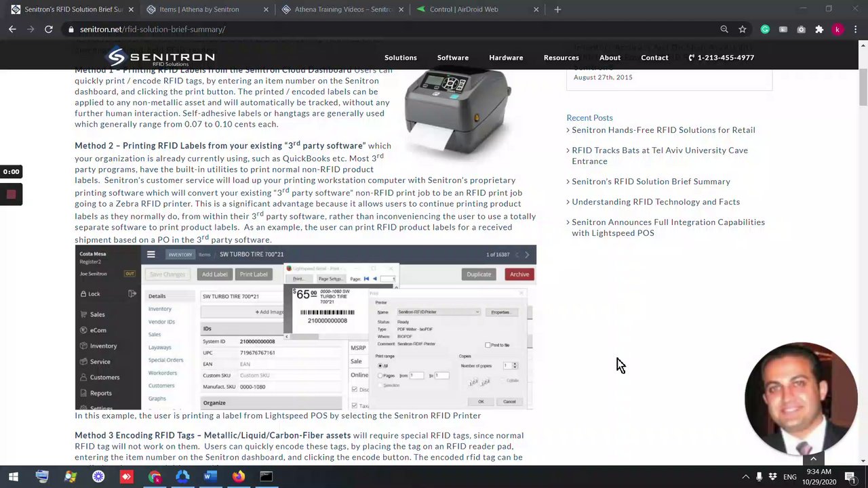The width and height of the screenshot is (868, 488).
Task: Click the Senitron logo
Action: tap(161, 57)
